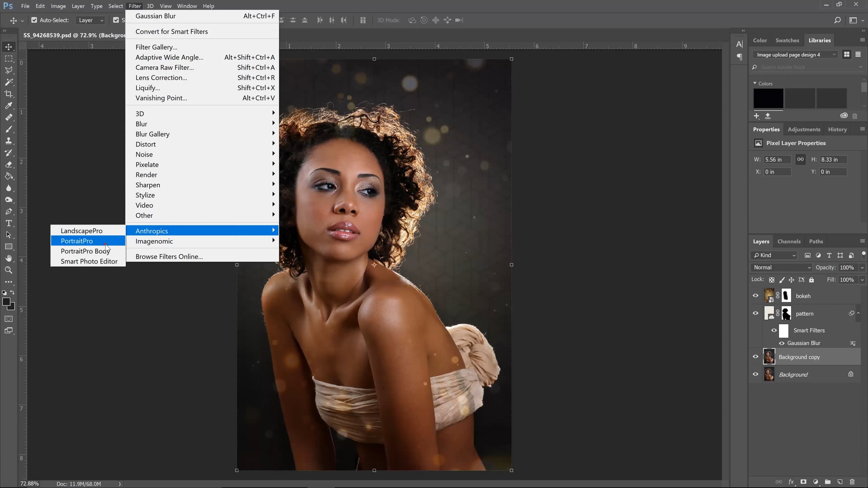
Task: Select the Zoom tool in toolbar
Action: (9, 270)
